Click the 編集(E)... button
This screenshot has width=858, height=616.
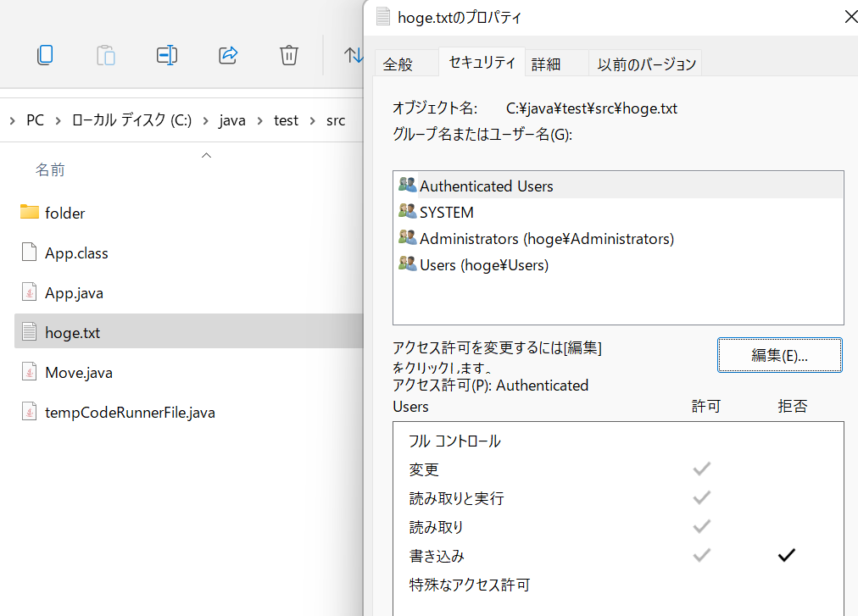[779, 355]
